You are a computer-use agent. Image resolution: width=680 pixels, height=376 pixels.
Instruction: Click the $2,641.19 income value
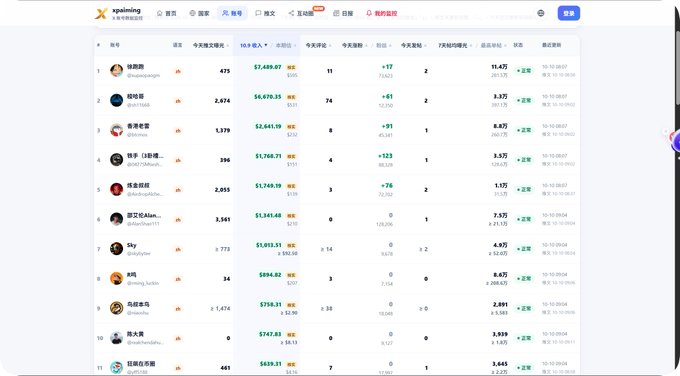tap(268, 127)
